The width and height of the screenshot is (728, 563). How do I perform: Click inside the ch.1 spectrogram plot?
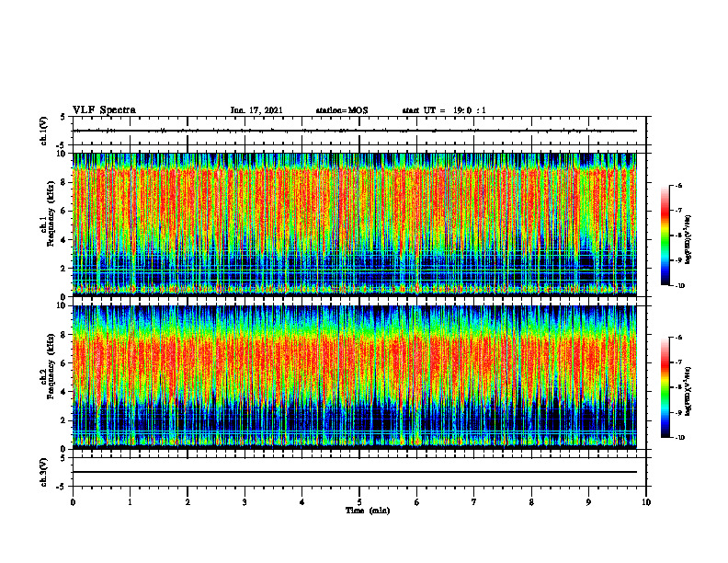pyautogui.click(x=354, y=224)
